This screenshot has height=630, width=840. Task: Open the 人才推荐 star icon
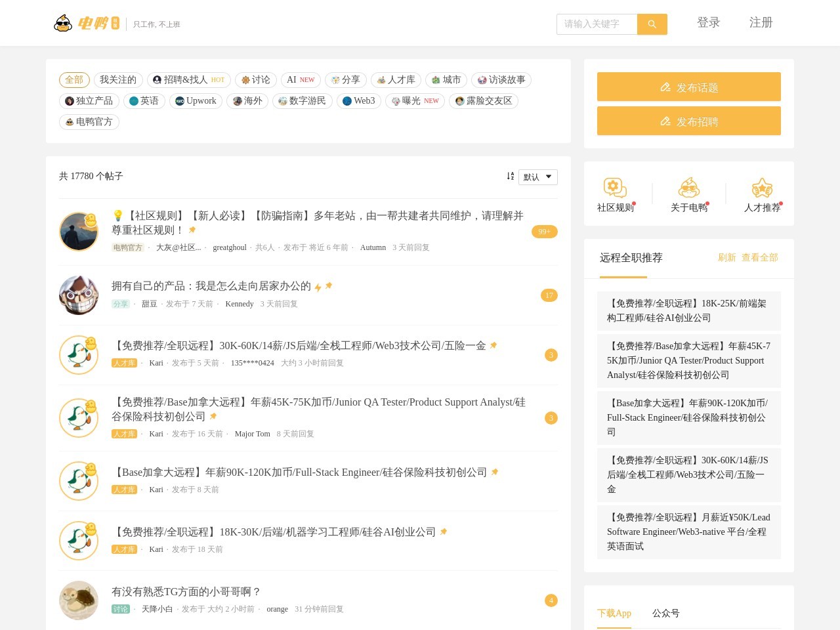tap(762, 188)
